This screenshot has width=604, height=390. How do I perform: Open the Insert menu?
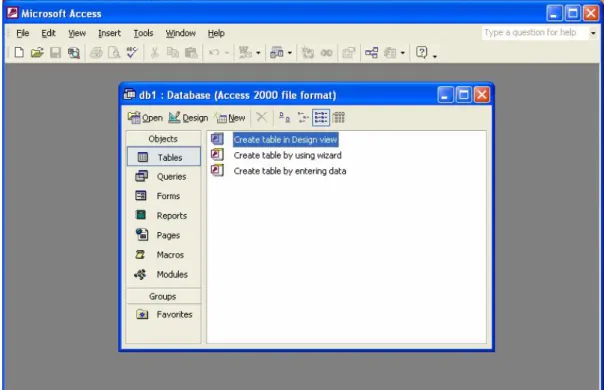tap(109, 33)
